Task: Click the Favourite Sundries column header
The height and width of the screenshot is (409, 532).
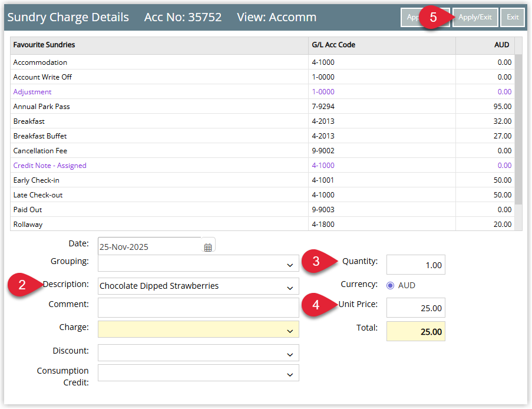Action: 160,45
